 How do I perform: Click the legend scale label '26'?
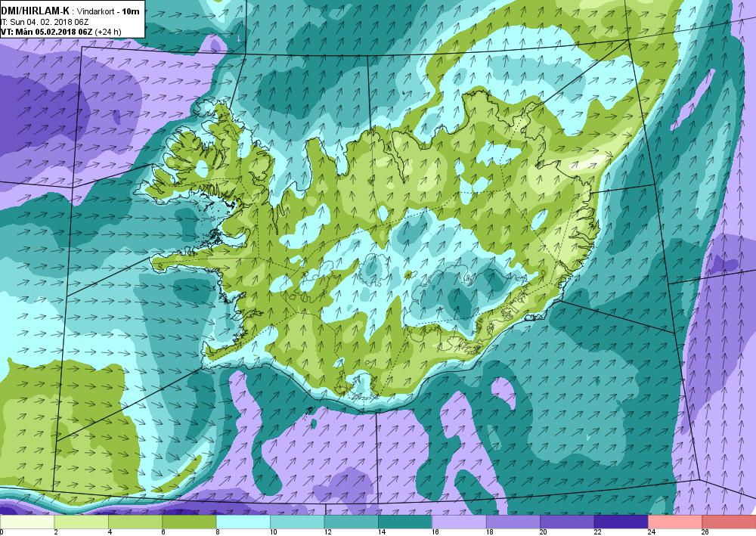[x=705, y=532]
